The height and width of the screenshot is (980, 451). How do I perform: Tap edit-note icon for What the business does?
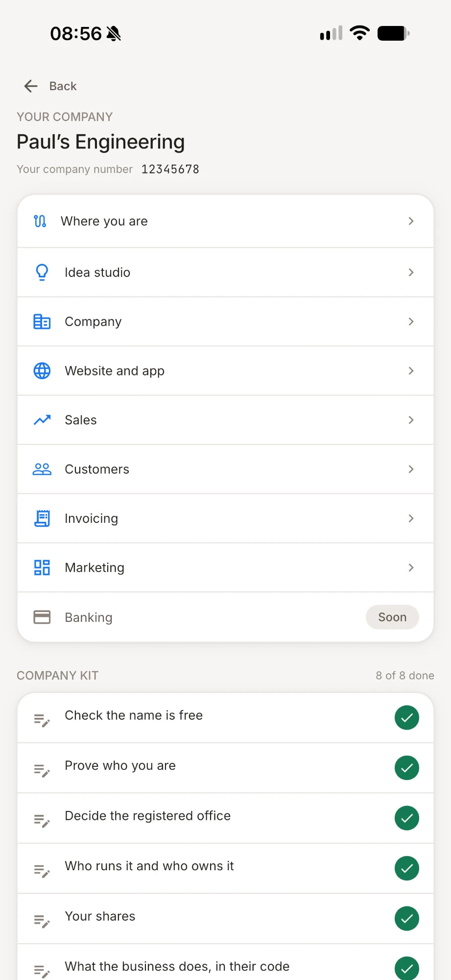pyautogui.click(x=42, y=971)
